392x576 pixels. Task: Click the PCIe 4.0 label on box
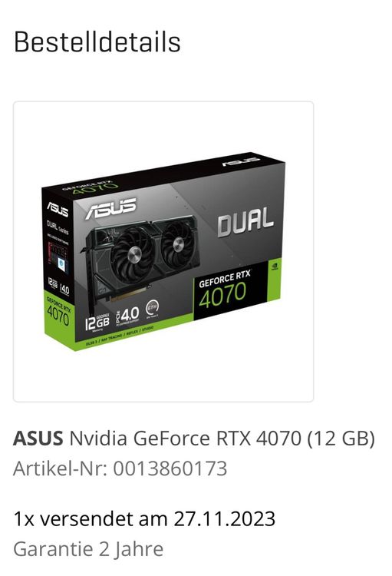[127, 315]
